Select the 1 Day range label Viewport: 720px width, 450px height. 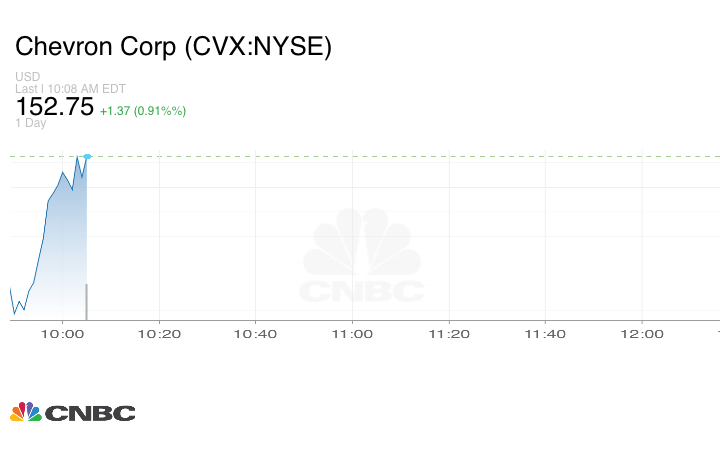coord(30,123)
